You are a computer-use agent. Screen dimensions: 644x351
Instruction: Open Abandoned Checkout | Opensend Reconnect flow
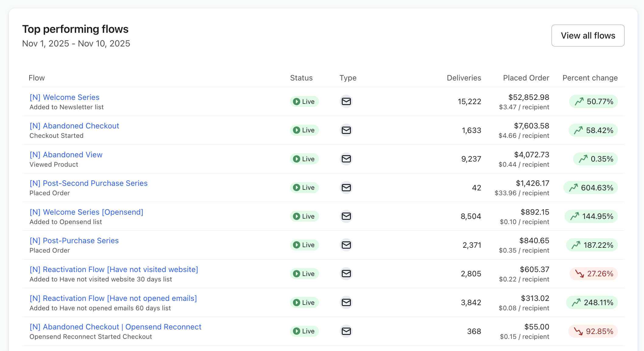[x=116, y=327]
